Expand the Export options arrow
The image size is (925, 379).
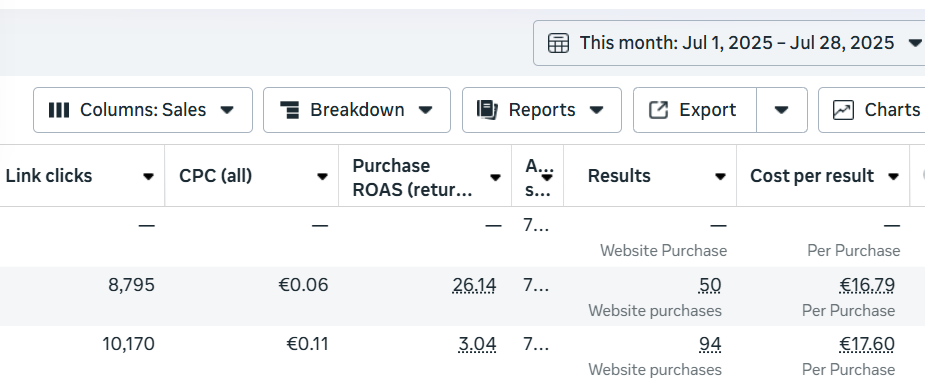pos(782,110)
